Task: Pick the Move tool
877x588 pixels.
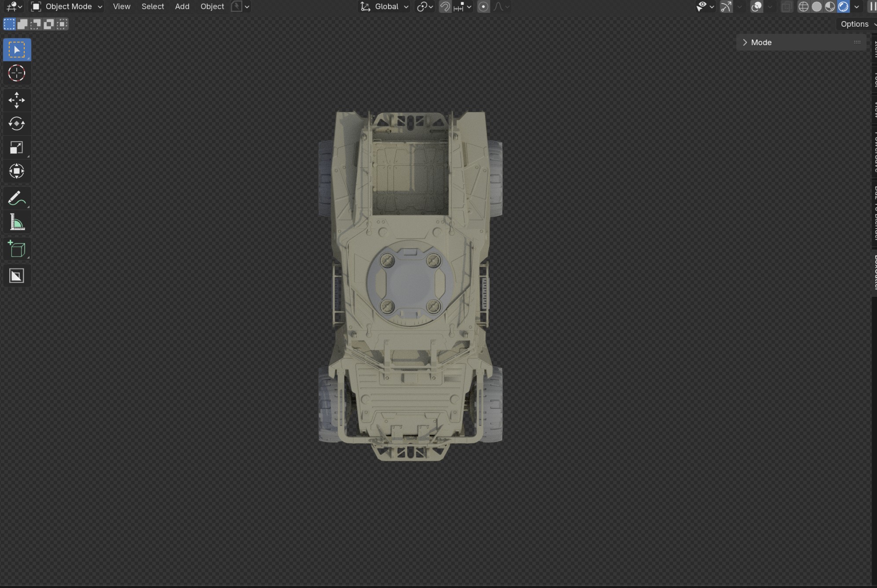Action: click(17, 100)
